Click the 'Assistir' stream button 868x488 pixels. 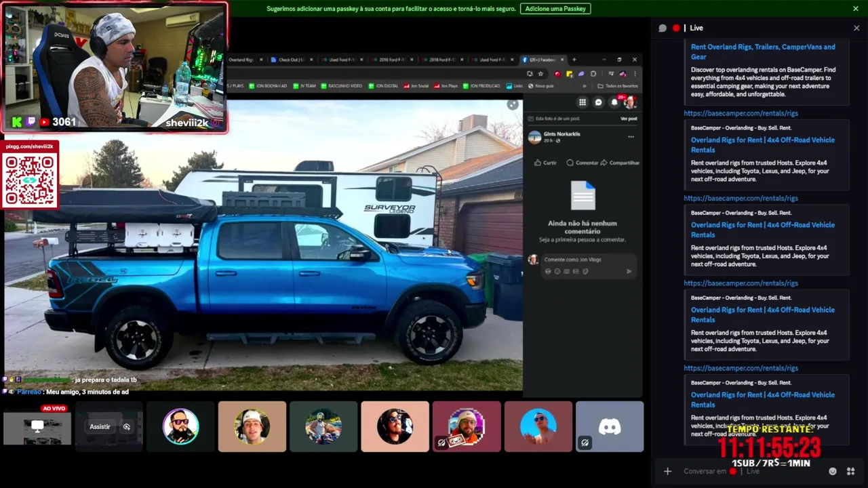[100, 426]
